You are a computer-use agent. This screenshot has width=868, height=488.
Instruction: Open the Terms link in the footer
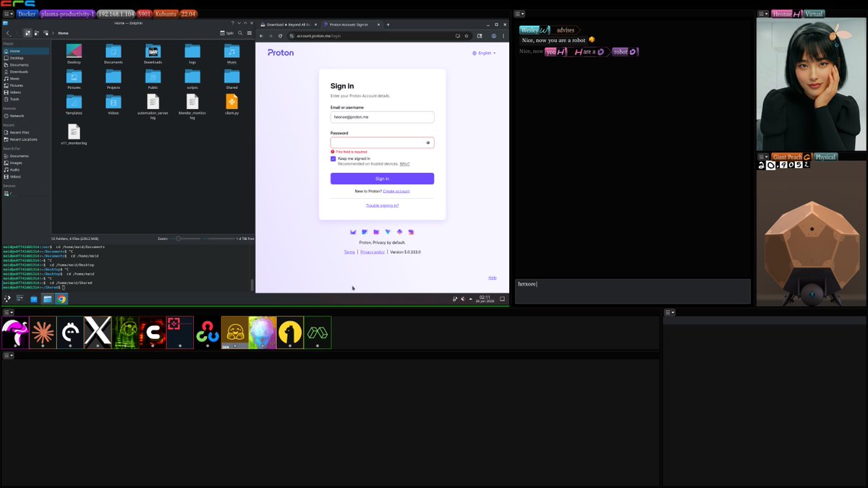click(349, 252)
